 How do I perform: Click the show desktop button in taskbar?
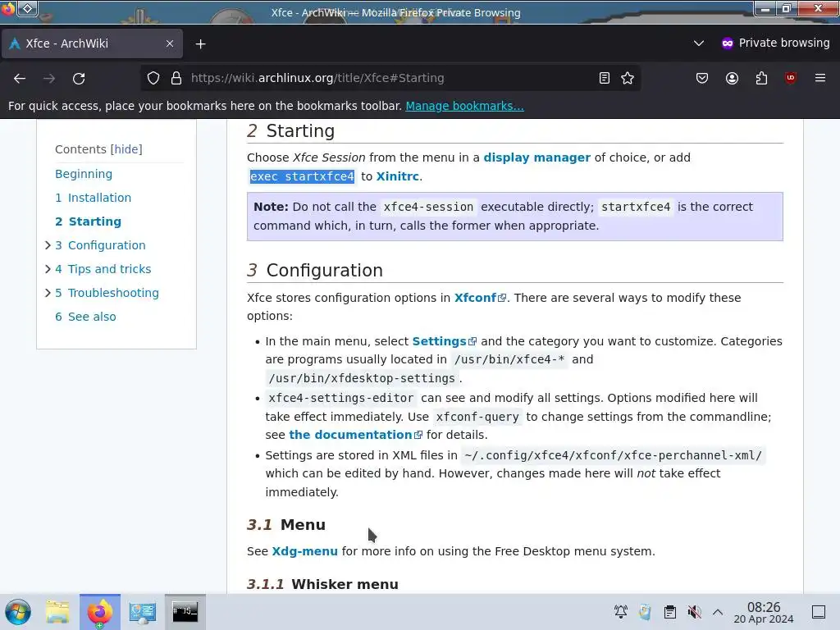(819, 612)
